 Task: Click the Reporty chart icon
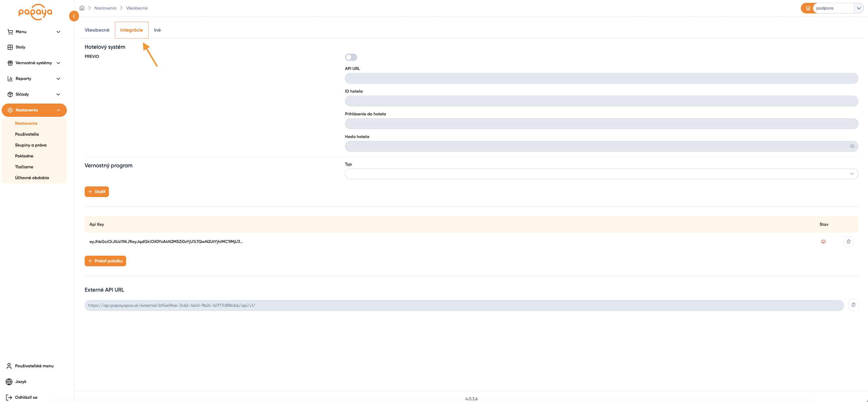pyautogui.click(x=10, y=79)
